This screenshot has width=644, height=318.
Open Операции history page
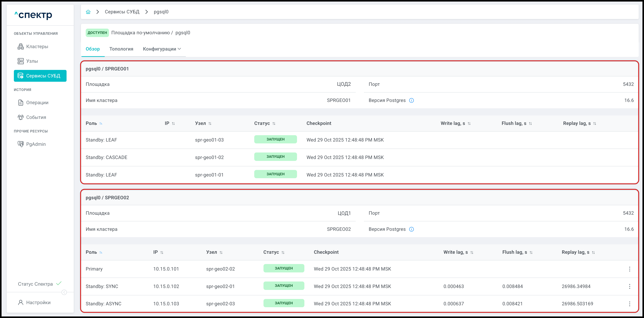click(37, 103)
